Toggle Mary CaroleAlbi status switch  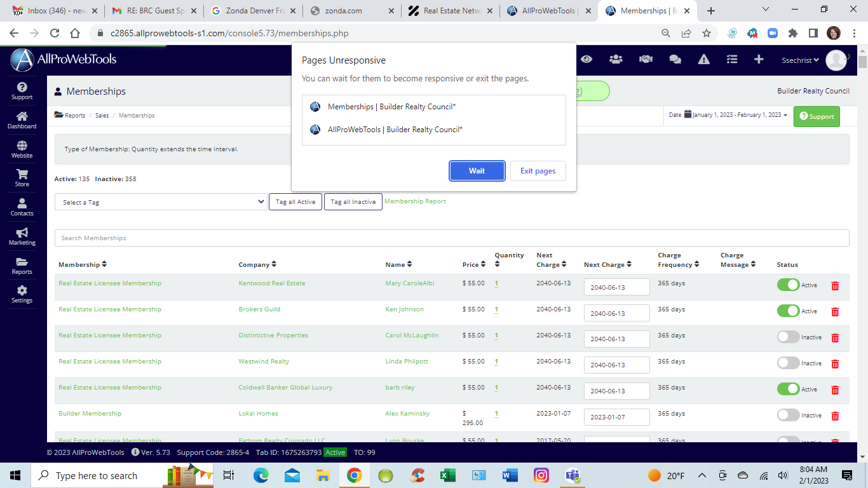788,285
